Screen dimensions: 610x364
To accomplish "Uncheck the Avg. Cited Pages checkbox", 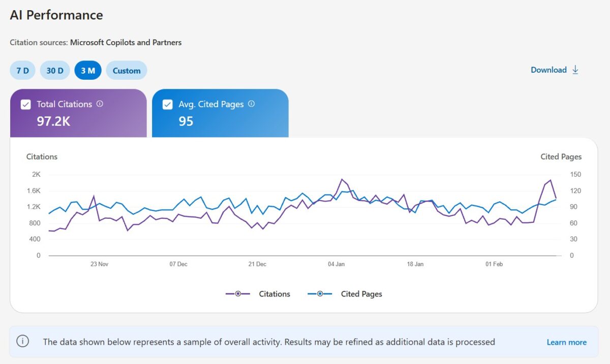I will click(x=168, y=104).
